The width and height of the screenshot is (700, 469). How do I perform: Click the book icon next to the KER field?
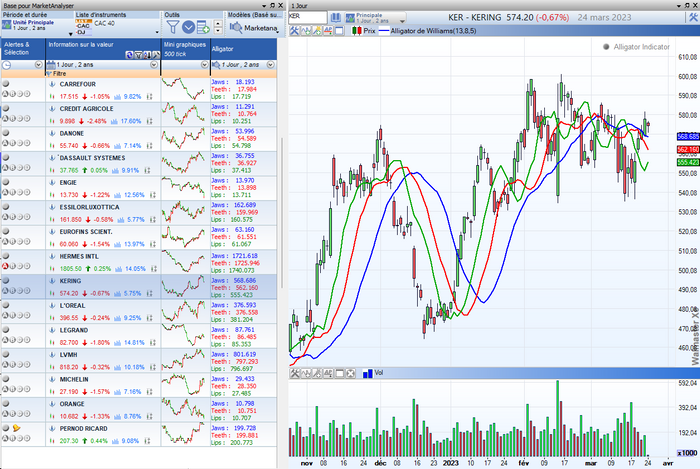(335, 18)
